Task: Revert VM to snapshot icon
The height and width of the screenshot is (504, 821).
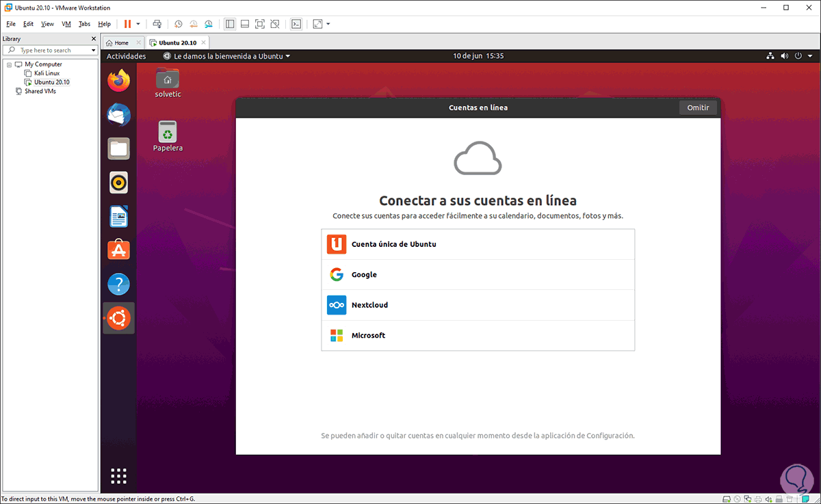Action: tap(194, 23)
